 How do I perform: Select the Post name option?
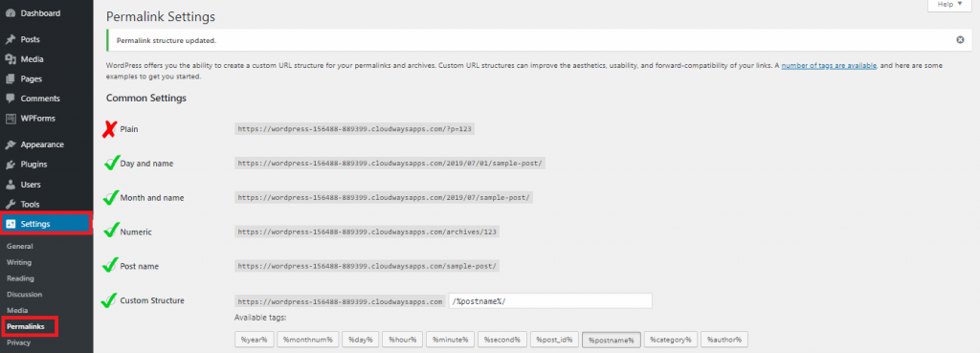coord(110,266)
